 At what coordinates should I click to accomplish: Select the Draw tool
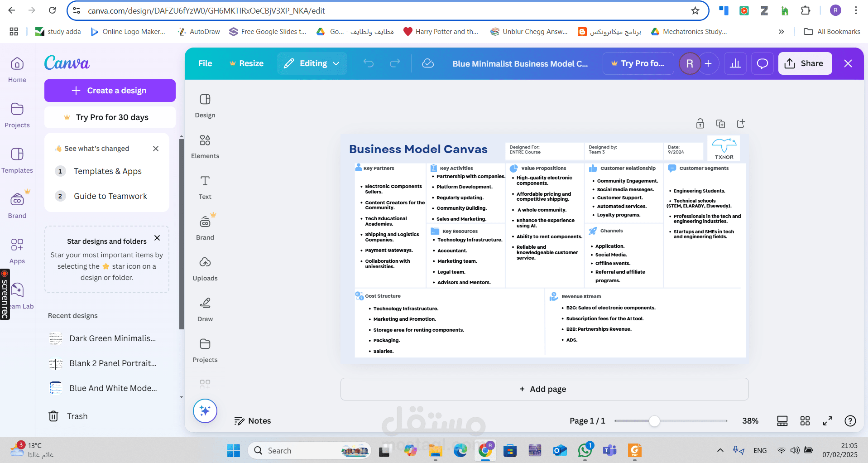(205, 310)
